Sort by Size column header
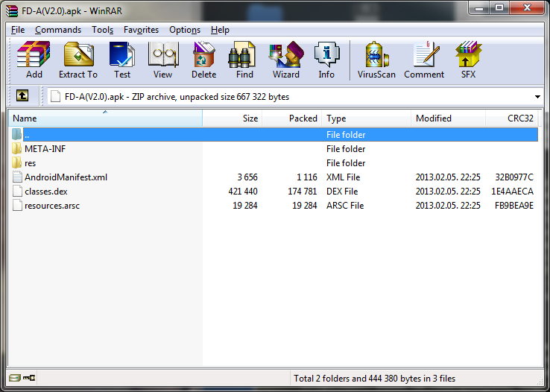This screenshot has height=392, width=550. click(233, 118)
